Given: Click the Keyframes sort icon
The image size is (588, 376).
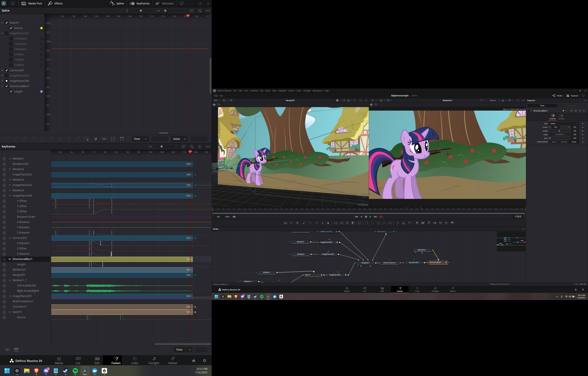Looking at the screenshot, I should [x=200, y=146].
